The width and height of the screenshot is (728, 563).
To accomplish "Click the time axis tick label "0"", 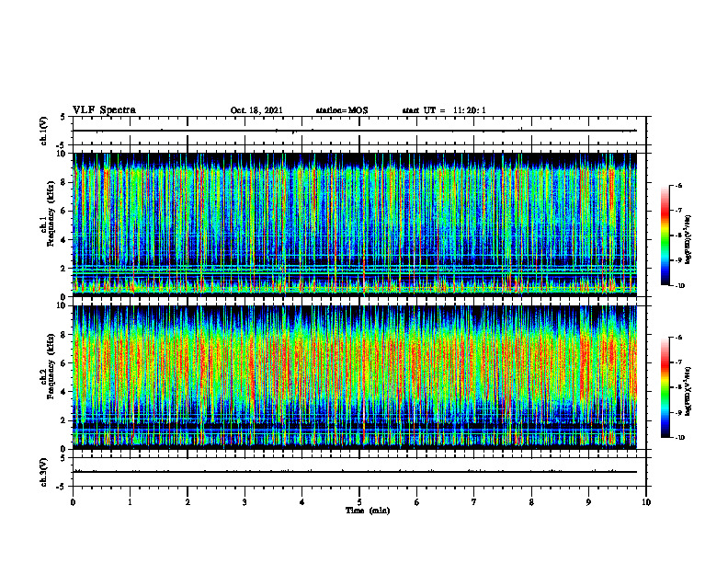I will coord(73,502).
